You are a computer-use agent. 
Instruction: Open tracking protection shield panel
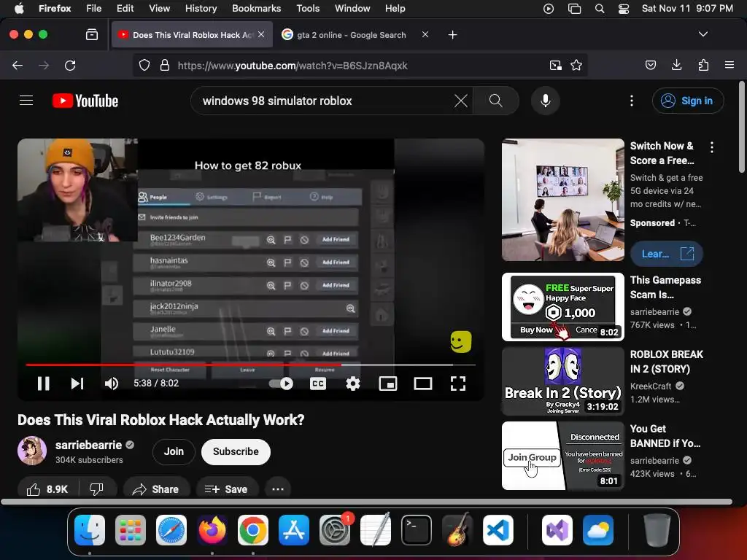(x=144, y=65)
